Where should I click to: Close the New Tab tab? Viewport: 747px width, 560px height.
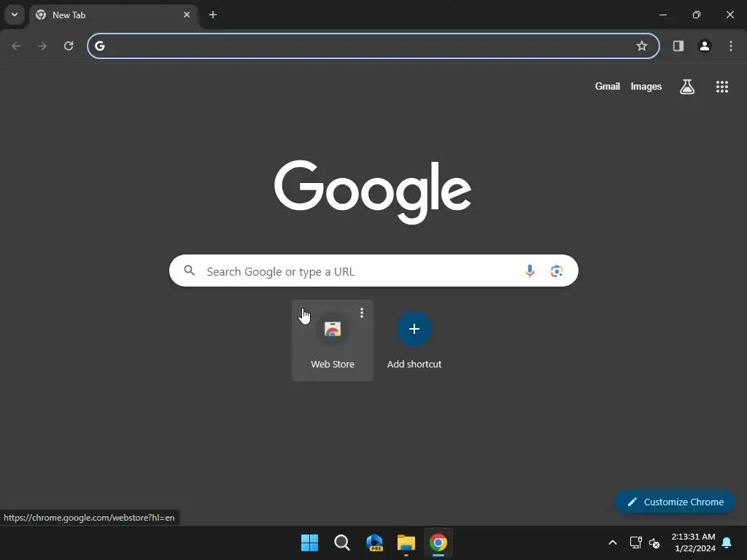pyautogui.click(x=187, y=15)
